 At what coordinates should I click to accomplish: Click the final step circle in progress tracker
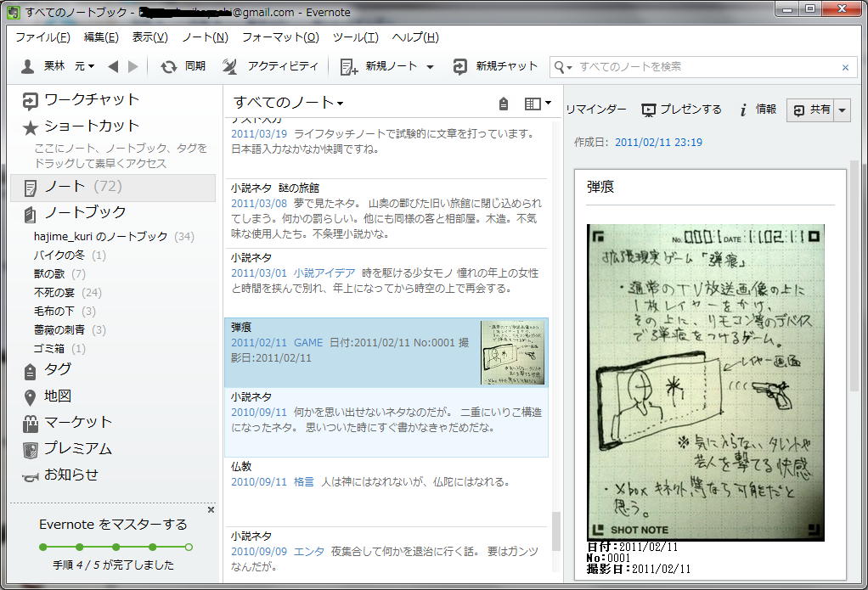(189, 548)
